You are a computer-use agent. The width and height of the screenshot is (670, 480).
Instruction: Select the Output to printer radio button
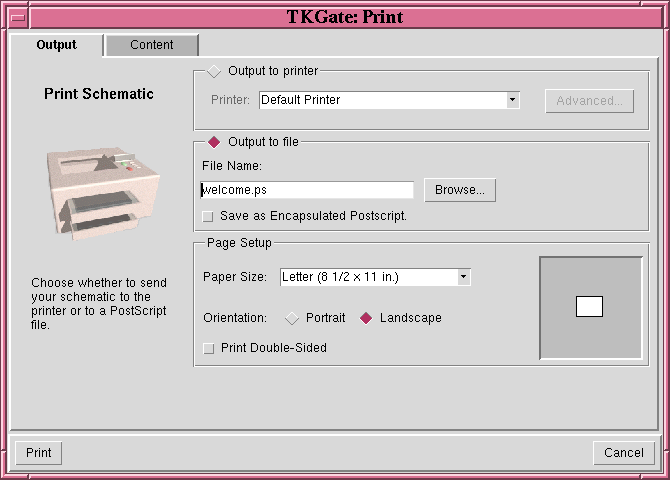[214, 71]
